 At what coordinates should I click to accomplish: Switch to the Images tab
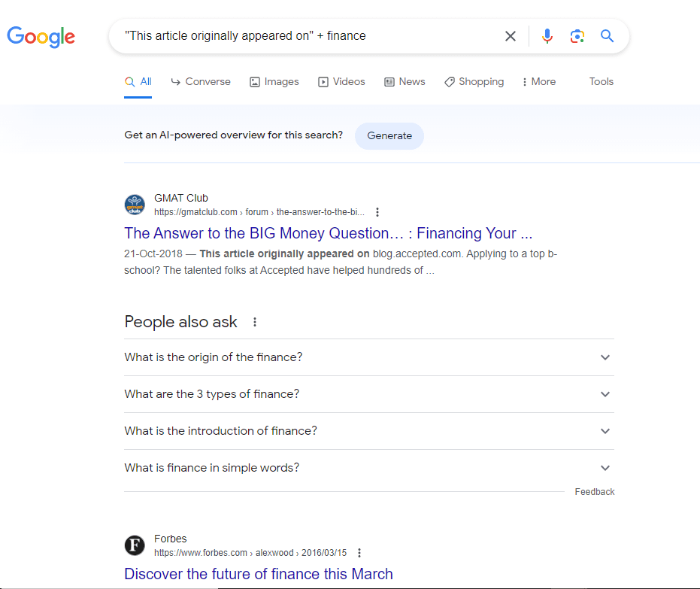tap(274, 82)
